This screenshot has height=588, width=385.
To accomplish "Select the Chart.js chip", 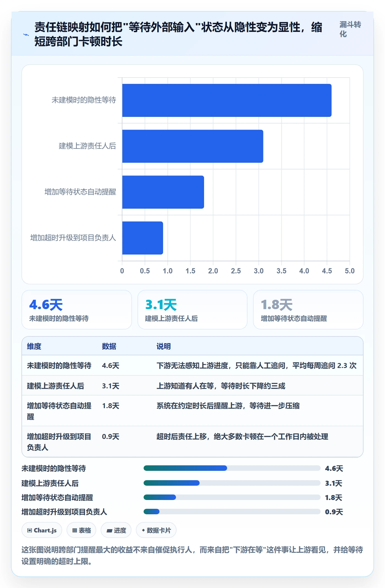I will (x=42, y=530).
